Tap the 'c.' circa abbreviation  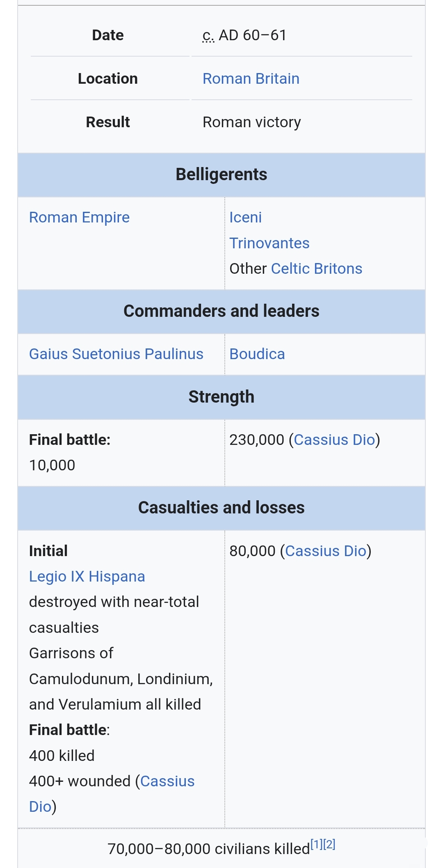click(208, 36)
